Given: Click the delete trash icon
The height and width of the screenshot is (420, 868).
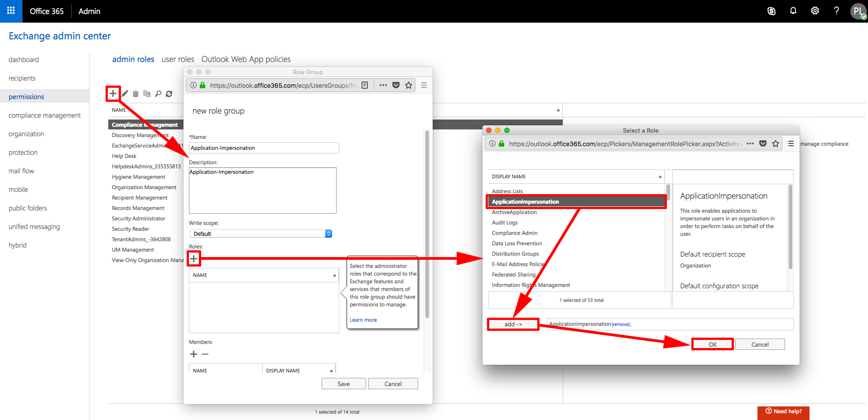Looking at the screenshot, I should [135, 94].
